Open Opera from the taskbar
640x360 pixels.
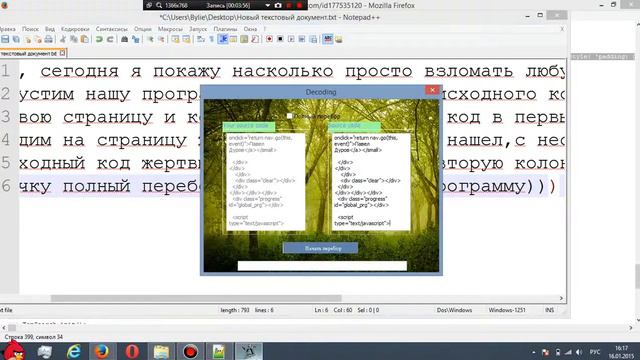132,351
